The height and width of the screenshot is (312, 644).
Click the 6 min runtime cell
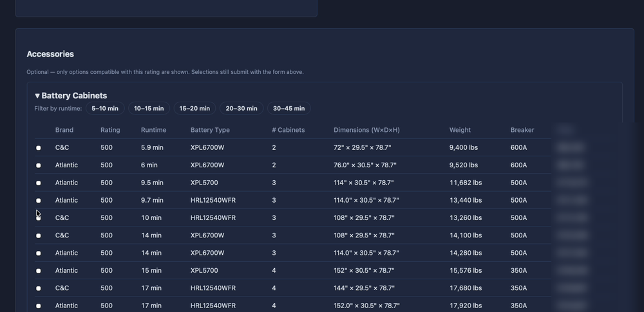(149, 165)
